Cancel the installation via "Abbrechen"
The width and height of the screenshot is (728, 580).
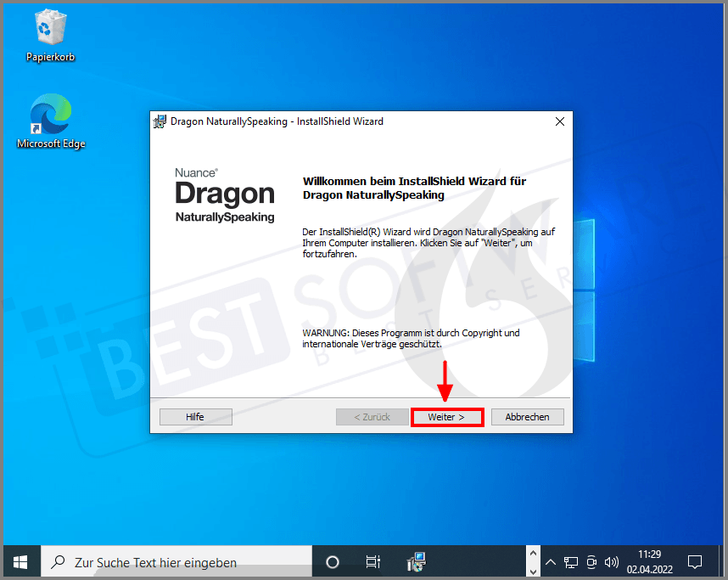click(x=527, y=416)
